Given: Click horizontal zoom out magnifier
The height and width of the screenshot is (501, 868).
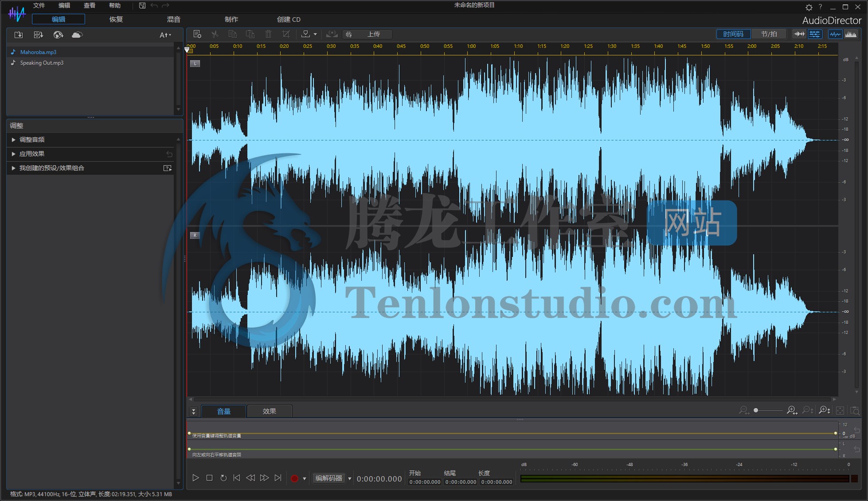Looking at the screenshot, I should pyautogui.click(x=744, y=410).
